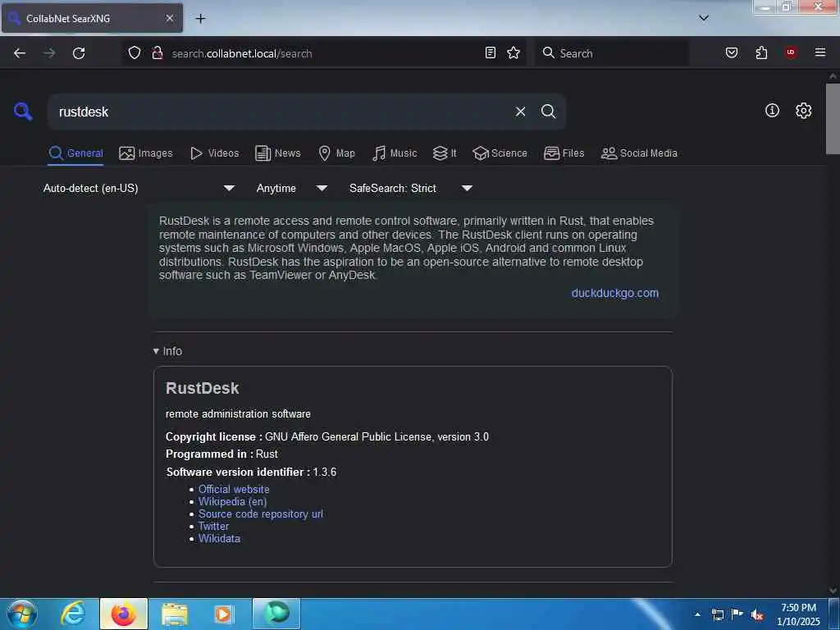This screenshot has width=840, height=630.
Task: Open media player on taskbar
Action: (224, 614)
